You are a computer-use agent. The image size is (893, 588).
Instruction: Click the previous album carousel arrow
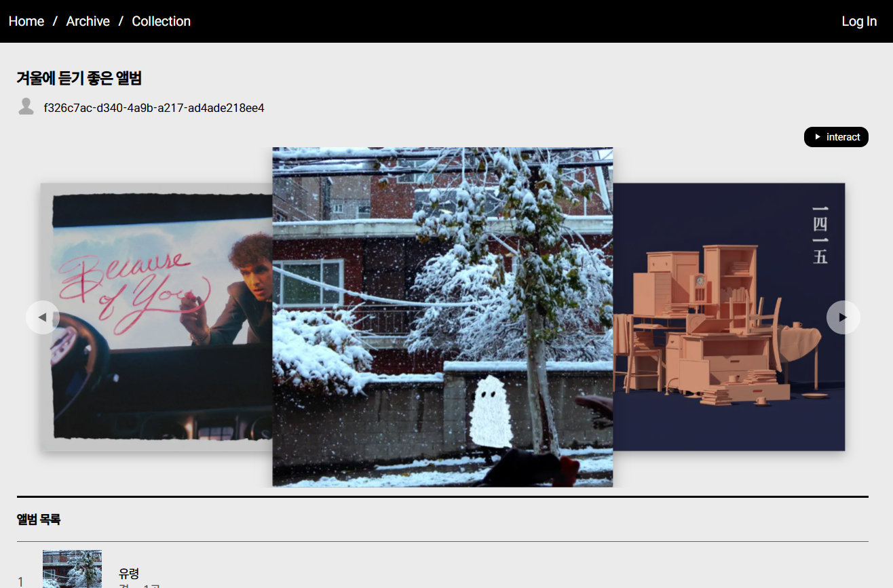(43, 317)
